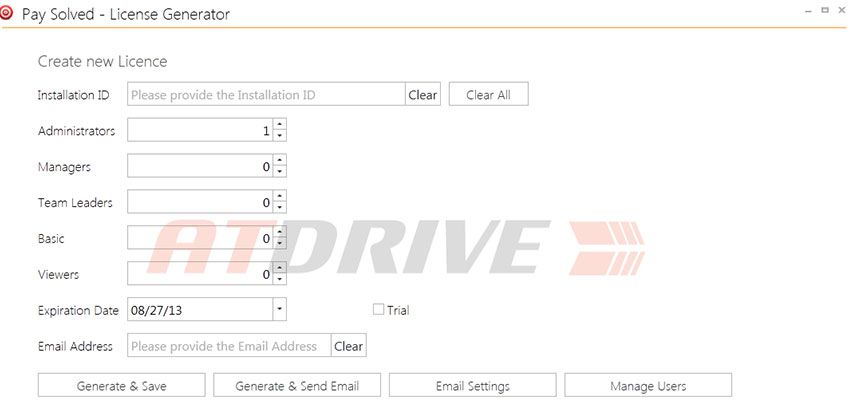This screenshot has width=850, height=400.
Task: Click the Administrators number field
Action: pos(201,130)
